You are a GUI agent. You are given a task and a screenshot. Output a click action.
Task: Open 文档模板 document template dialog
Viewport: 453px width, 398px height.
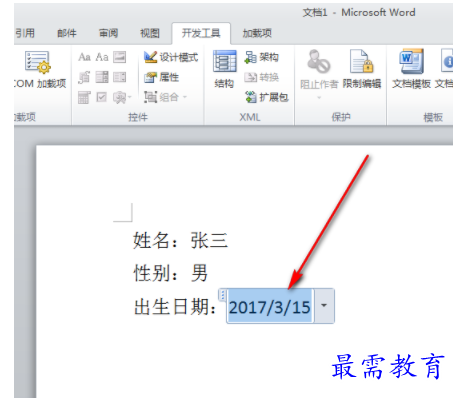(x=411, y=69)
